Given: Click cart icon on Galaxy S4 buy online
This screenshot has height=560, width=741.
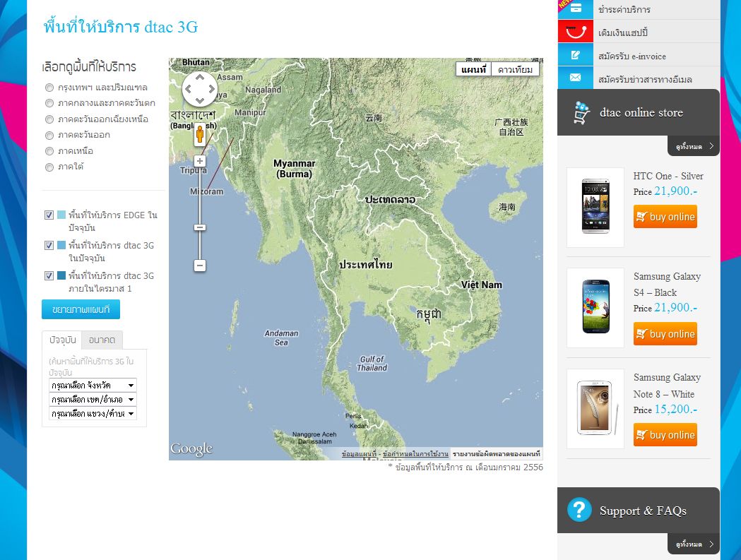Looking at the screenshot, I should 641,334.
